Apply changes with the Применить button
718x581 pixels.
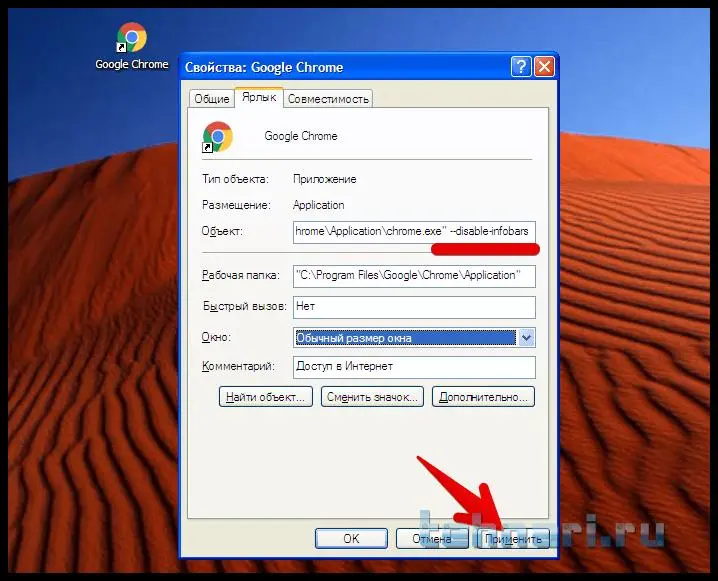coord(513,539)
